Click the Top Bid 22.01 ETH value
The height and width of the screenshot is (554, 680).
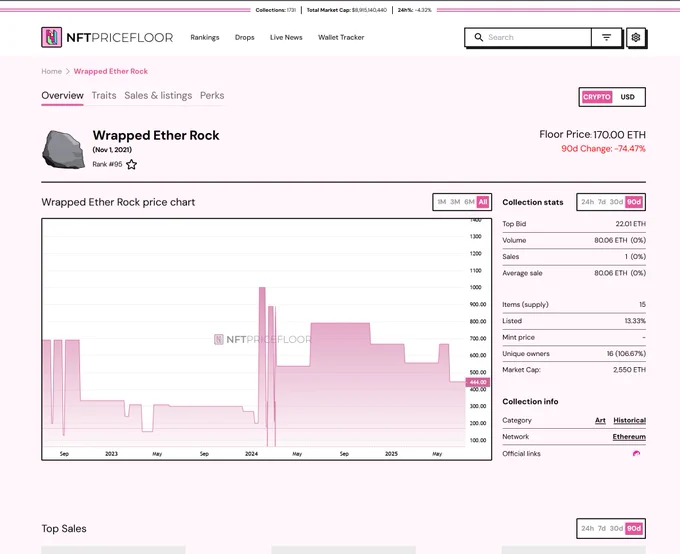(x=631, y=224)
